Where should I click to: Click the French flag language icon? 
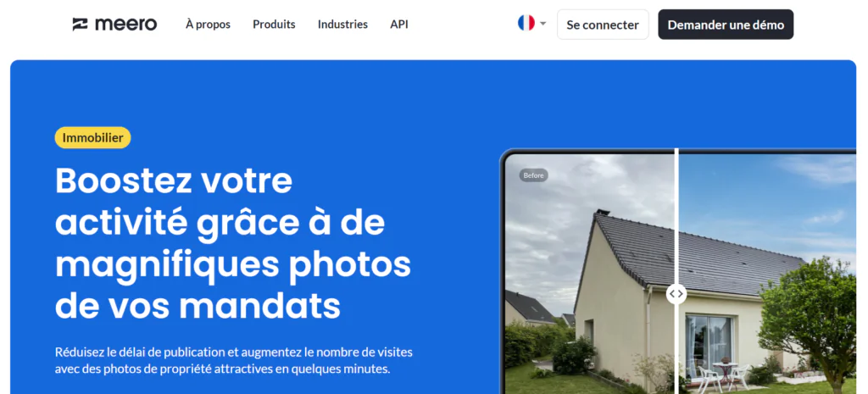click(526, 23)
